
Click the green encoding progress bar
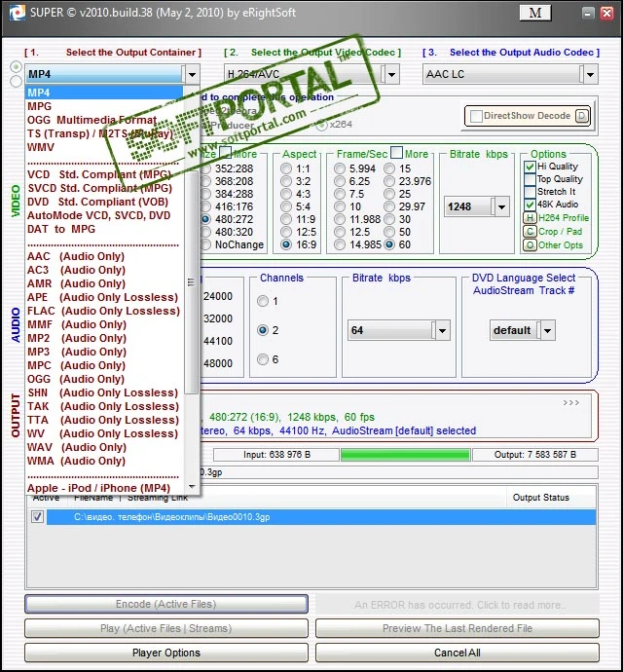(405, 455)
